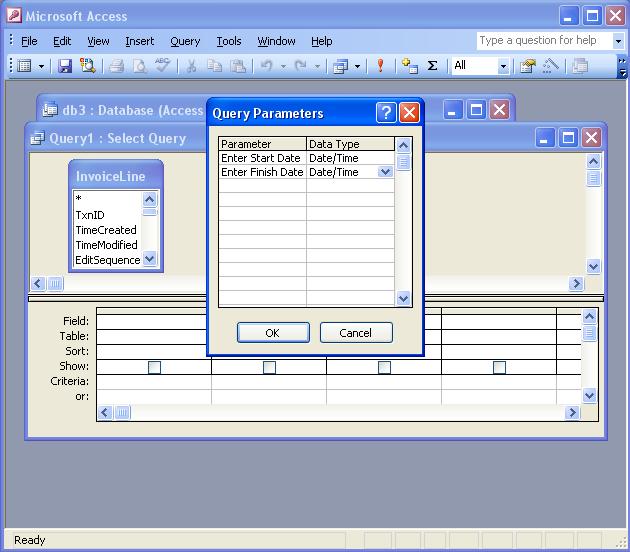This screenshot has width=630, height=552.
Task: Click the 'Type a question for help' box
Action: coord(544,41)
